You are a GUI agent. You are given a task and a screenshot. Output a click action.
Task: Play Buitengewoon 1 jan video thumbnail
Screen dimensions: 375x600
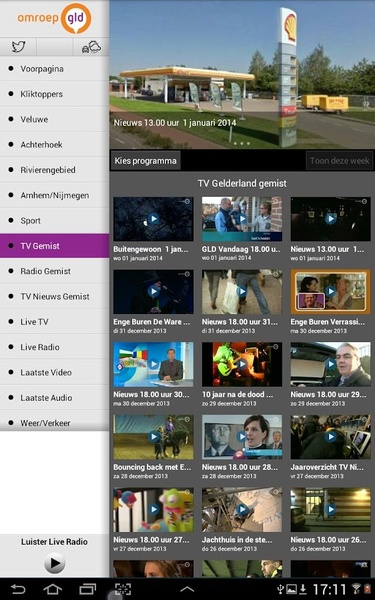click(x=153, y=219)
